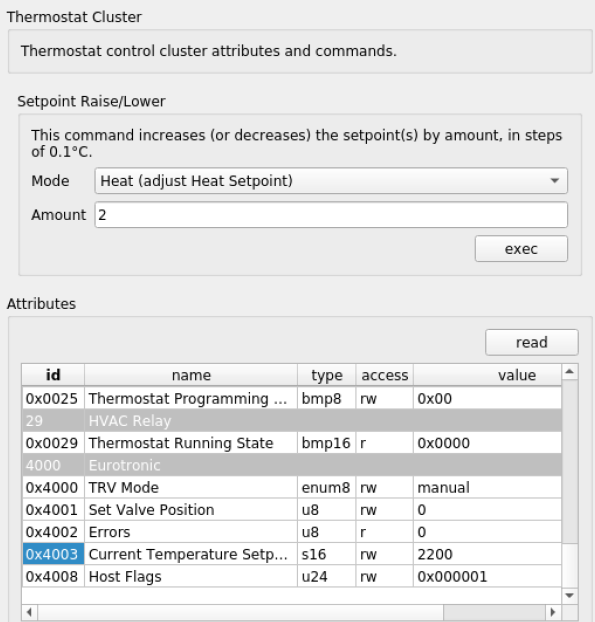
Task: Click the highlighted 0x4003 id cell
Action: point(53,554)
